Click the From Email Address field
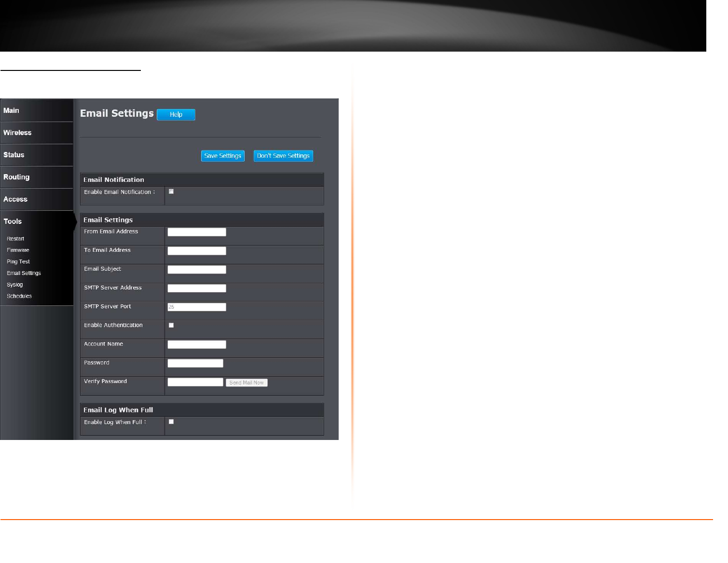728x563 pixels. point(197,232)
